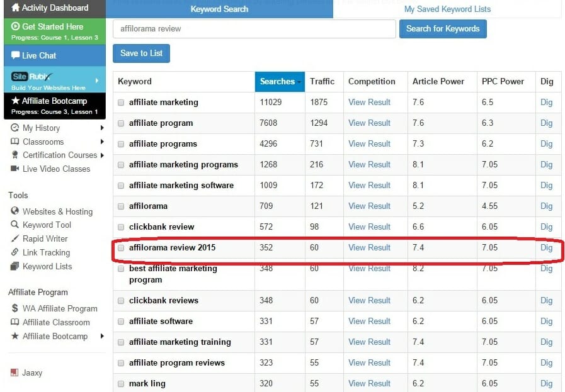Image resolution: width=565 pixels, height=392 pixels.
Task: Click Dig for mark ling
Action: [546, 384]
